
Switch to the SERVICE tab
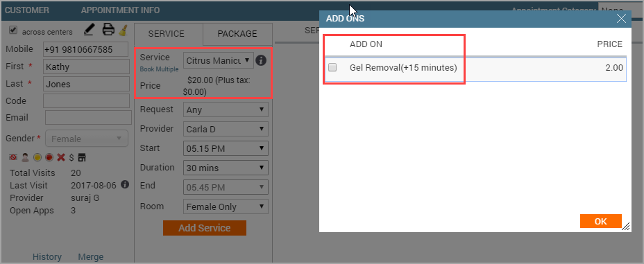pos(169,34)
